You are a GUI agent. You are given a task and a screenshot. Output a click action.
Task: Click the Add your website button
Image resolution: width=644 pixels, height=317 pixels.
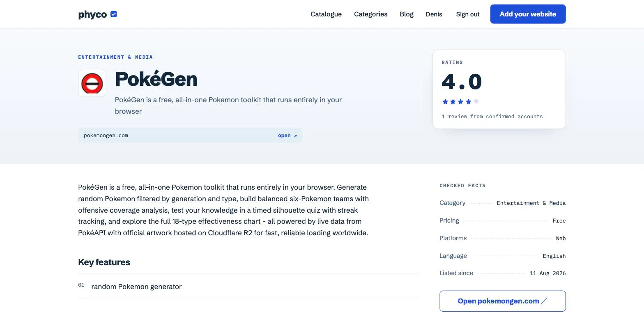tap(528, 14)
